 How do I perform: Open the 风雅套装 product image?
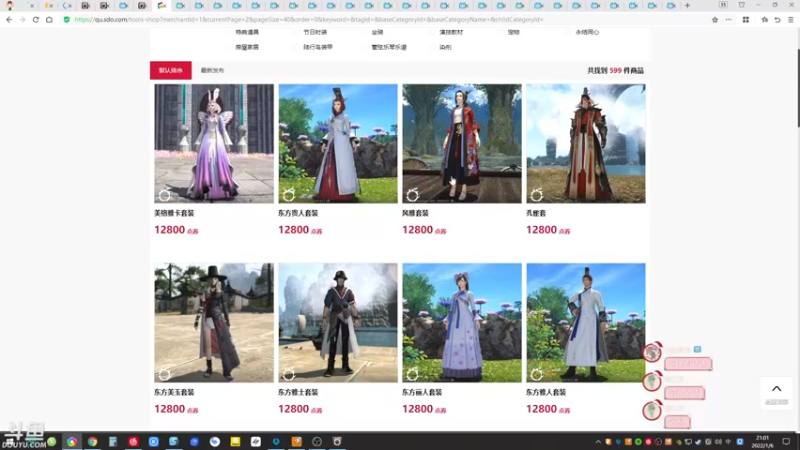(x=462, y=143)
